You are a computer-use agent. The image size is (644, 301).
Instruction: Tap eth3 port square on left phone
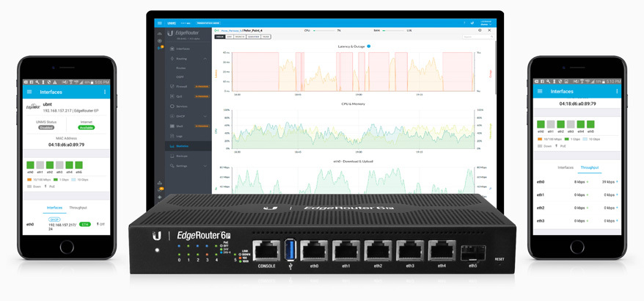coord(59,165)
